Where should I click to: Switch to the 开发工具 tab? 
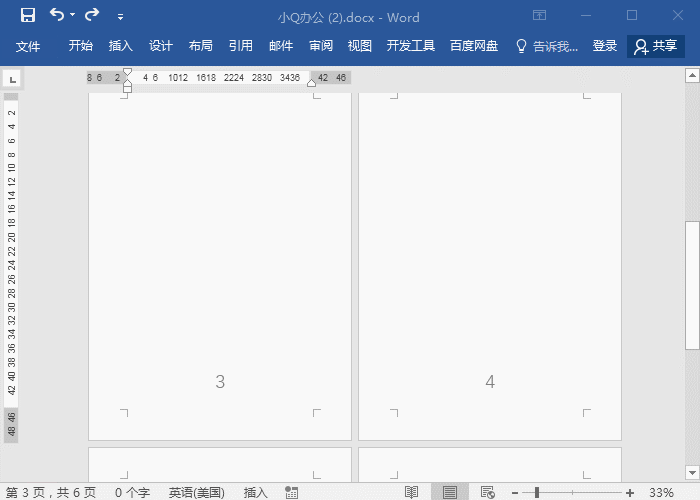point(411,46)
